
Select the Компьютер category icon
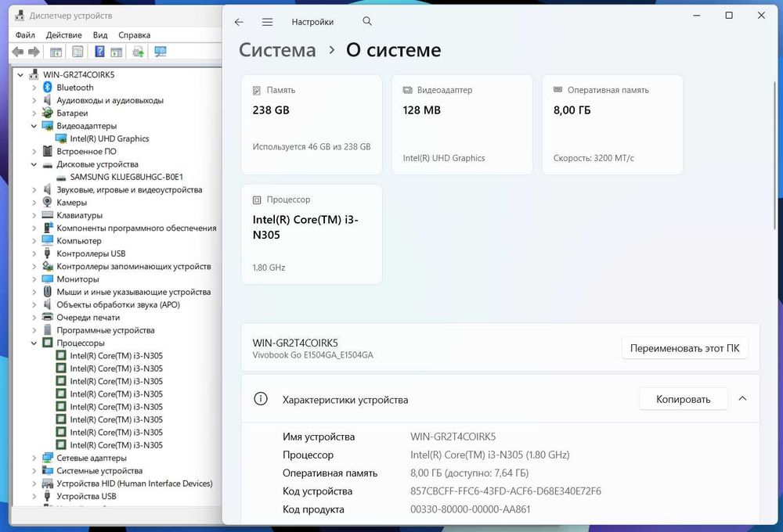(48, 240)
